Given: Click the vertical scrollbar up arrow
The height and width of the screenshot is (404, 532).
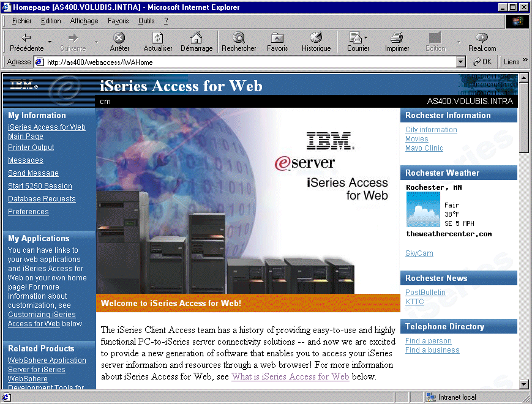Looking at the screenshot, I should tap(524, 78).
